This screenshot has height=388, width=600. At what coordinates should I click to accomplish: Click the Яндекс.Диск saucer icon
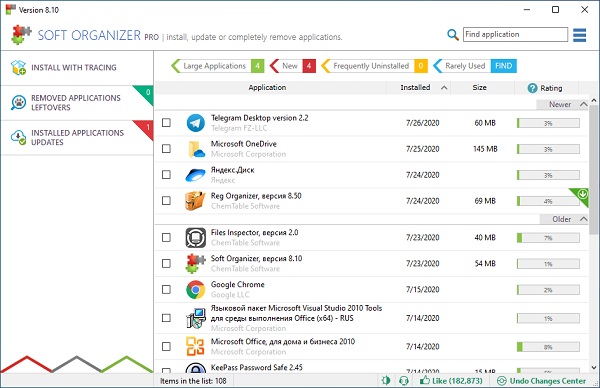196,175
